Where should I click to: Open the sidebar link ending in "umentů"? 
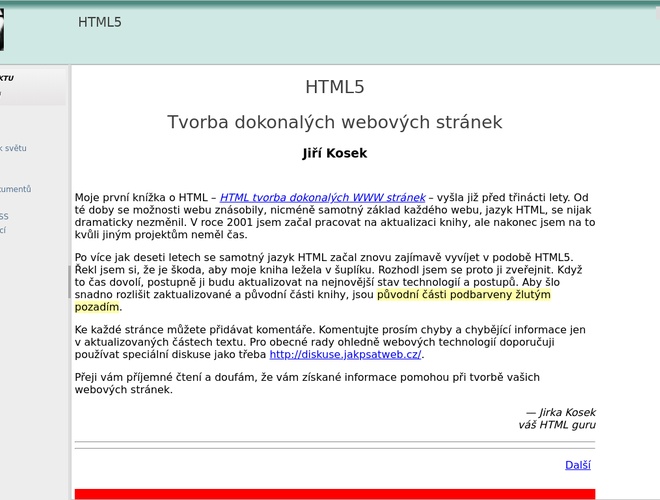pos(15,189)
